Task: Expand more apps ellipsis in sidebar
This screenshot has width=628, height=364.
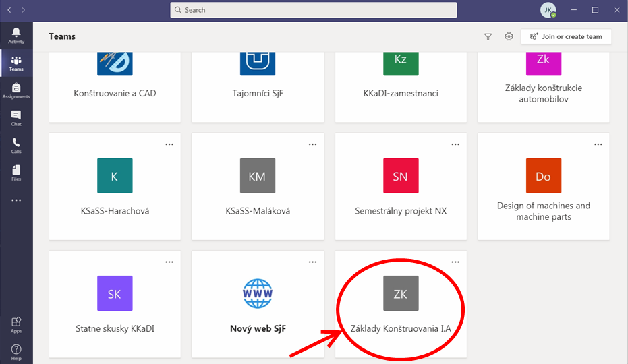Action: click(x=16, y=200)
